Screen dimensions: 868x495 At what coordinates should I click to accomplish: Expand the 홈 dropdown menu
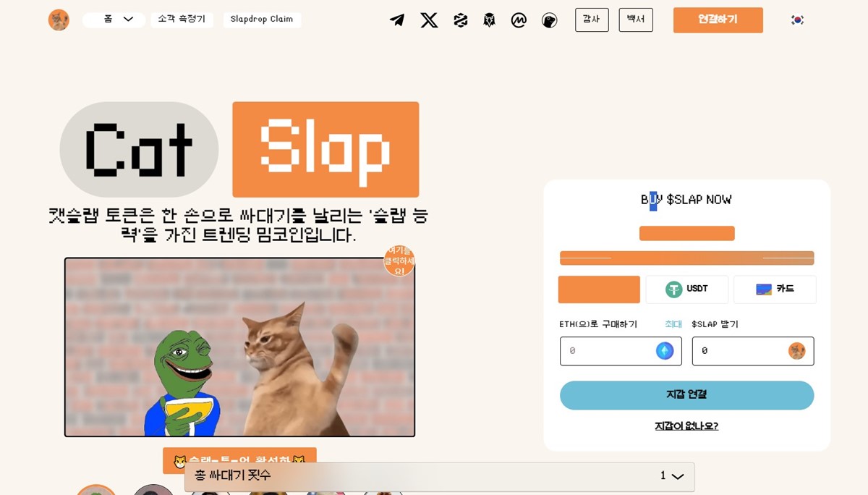(114, 20)
